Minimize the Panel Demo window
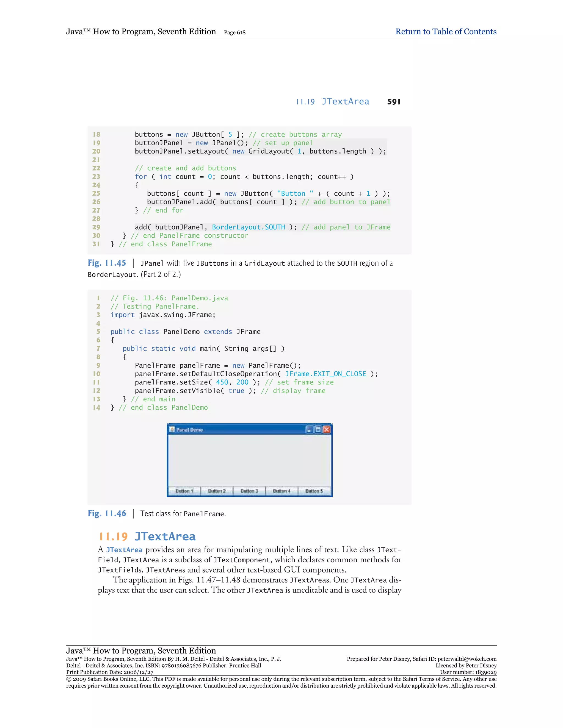The width and height of the screenshot is (563, 728). [x=309, y=429]
